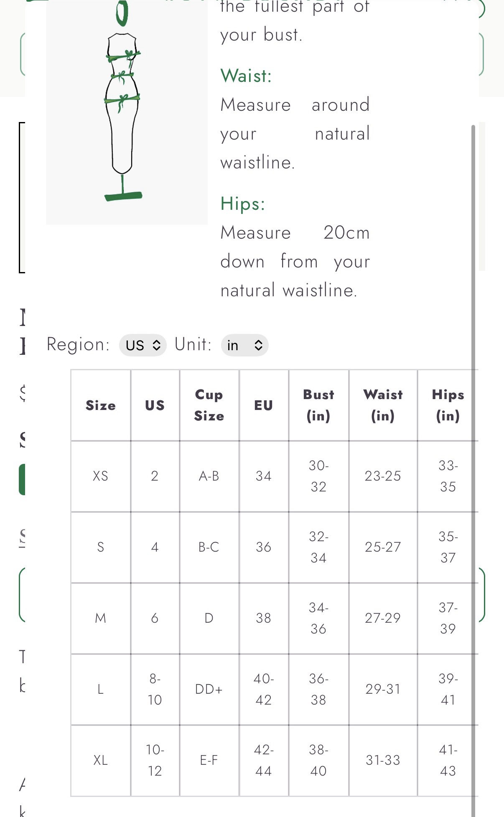
Task: Click the Hips: heading text
Action: coord(243,204)
